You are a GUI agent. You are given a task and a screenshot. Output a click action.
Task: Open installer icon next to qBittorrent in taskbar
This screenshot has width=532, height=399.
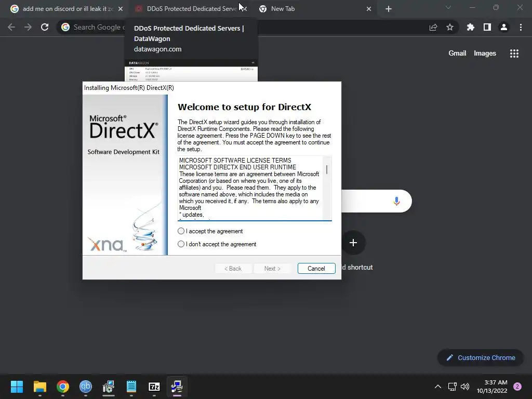click(x=109, y=387)
